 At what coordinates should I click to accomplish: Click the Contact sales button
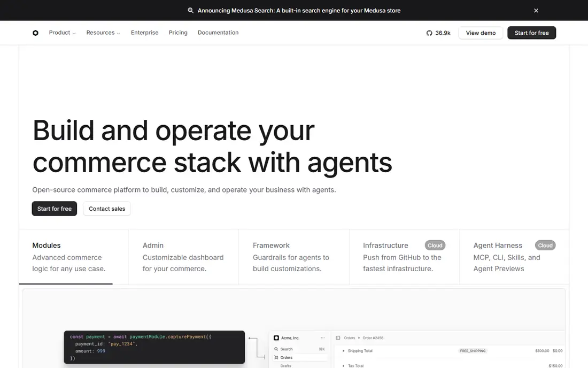click(107, 209)
